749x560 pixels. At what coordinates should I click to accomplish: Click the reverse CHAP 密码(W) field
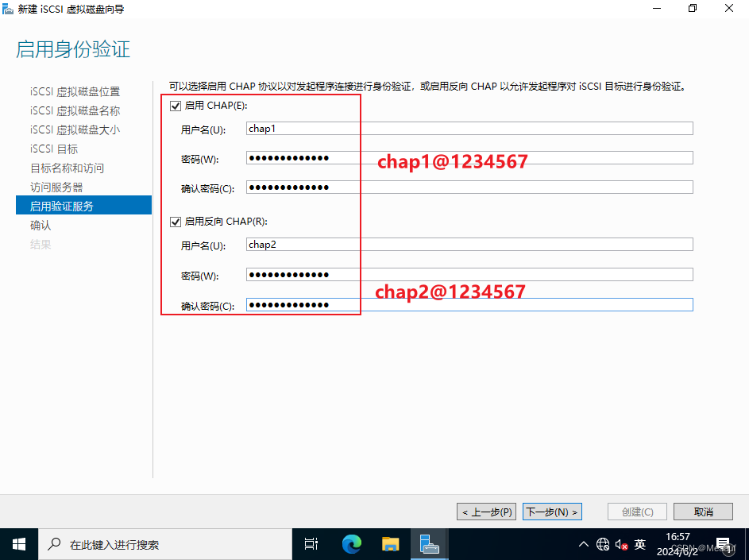tap(469, 275)
